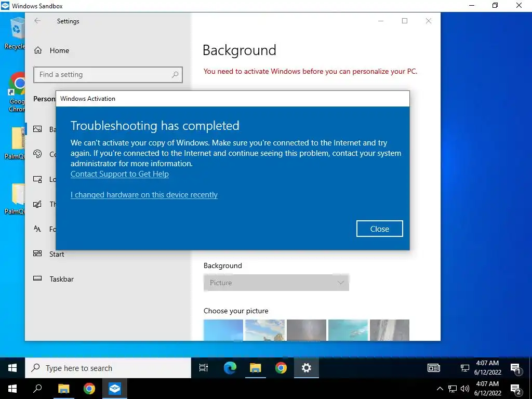Open News and interests icon in sandbox tray
This screenshot has width=532, height=399.
coord(434,368)
